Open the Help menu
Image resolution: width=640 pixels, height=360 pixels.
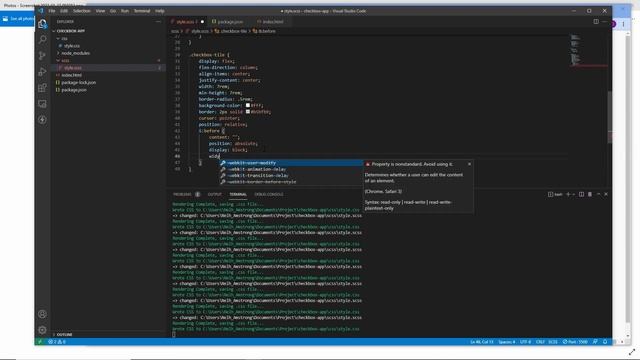tap(160, 11)
